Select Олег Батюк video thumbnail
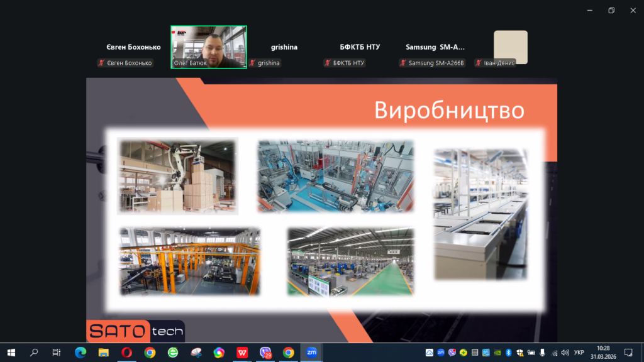This screenshot has width=644, height=362. point(209,47)
